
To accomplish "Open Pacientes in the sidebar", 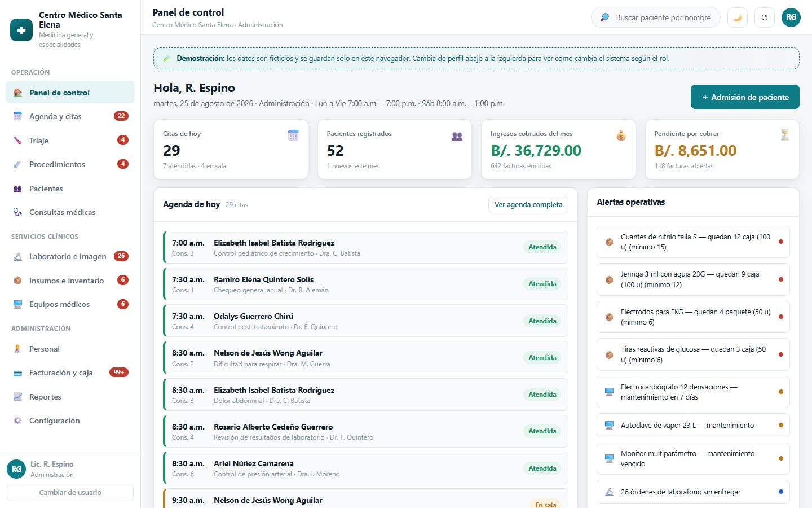I will click(70, 189).
